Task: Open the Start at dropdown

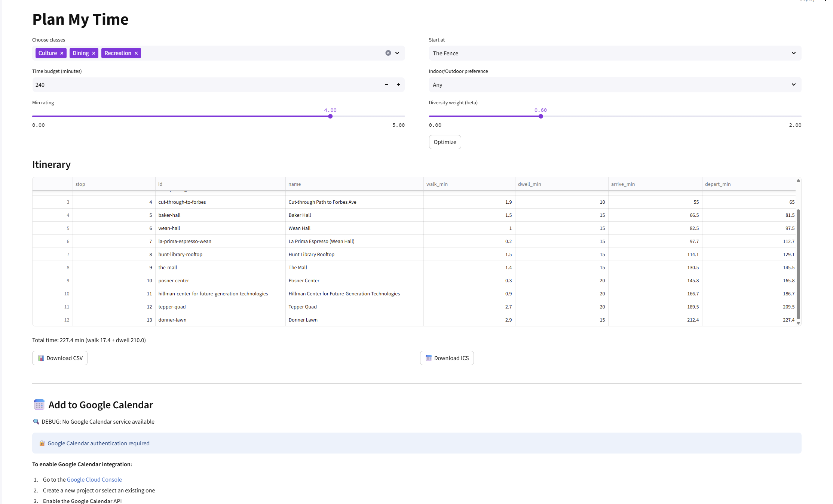Action: [615, 53]
